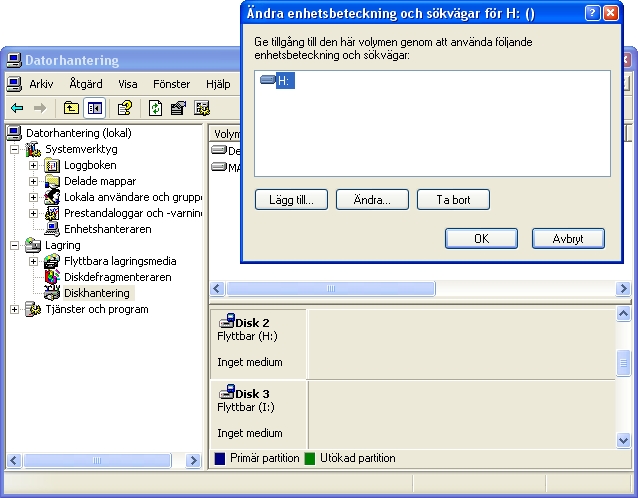
Task: Click the Utökad partition green legend swatch
Action: coord(310,459)
